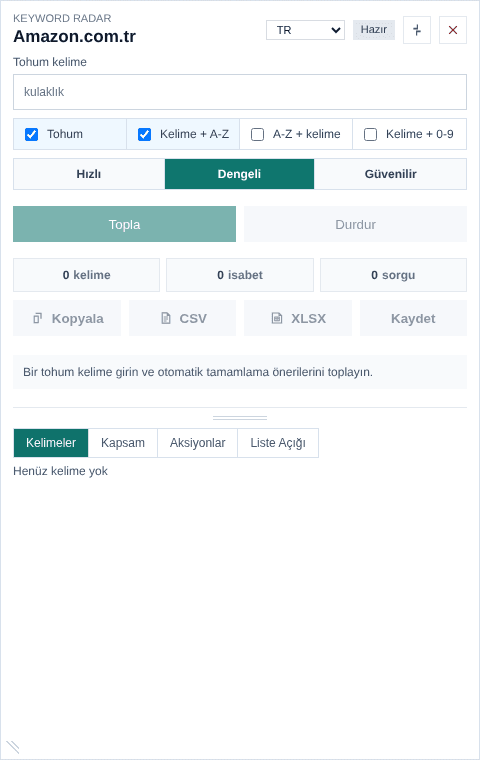The width and height of the screenshot is (480, 760).
Task: Click the Tohum kelime field label
Action: coord(50,62)
